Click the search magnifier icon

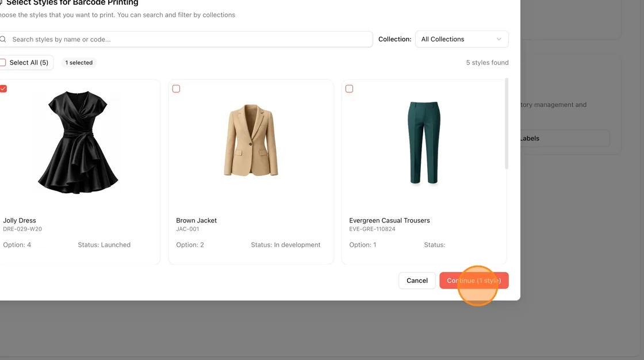pos(3,39)
